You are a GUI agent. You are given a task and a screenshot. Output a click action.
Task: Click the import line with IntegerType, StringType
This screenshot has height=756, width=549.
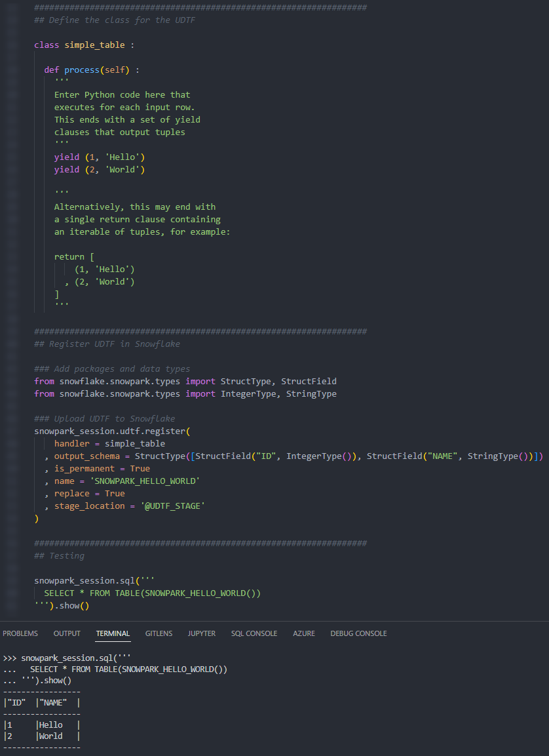(x=185, y=394)
